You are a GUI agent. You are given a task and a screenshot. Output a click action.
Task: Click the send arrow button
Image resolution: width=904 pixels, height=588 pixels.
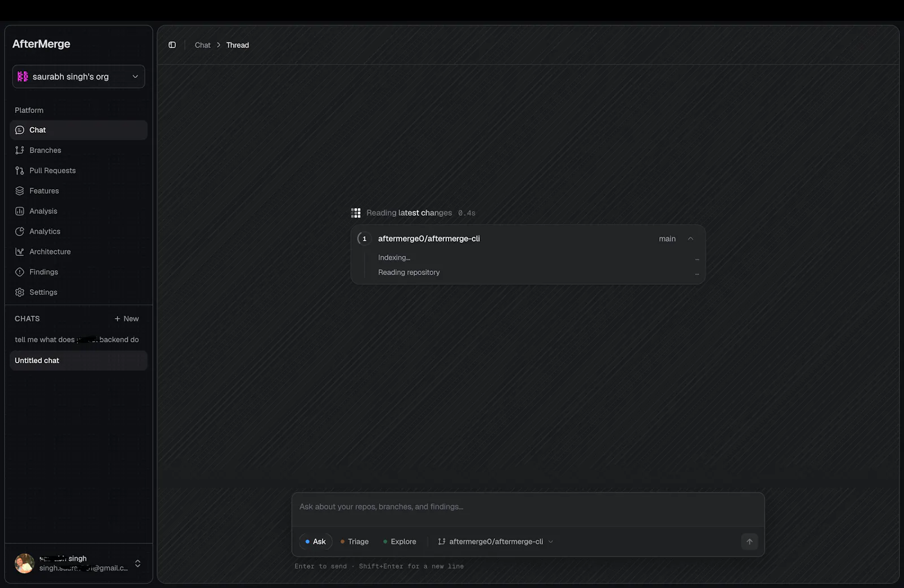pyautogui.click(x=750, y=542)
